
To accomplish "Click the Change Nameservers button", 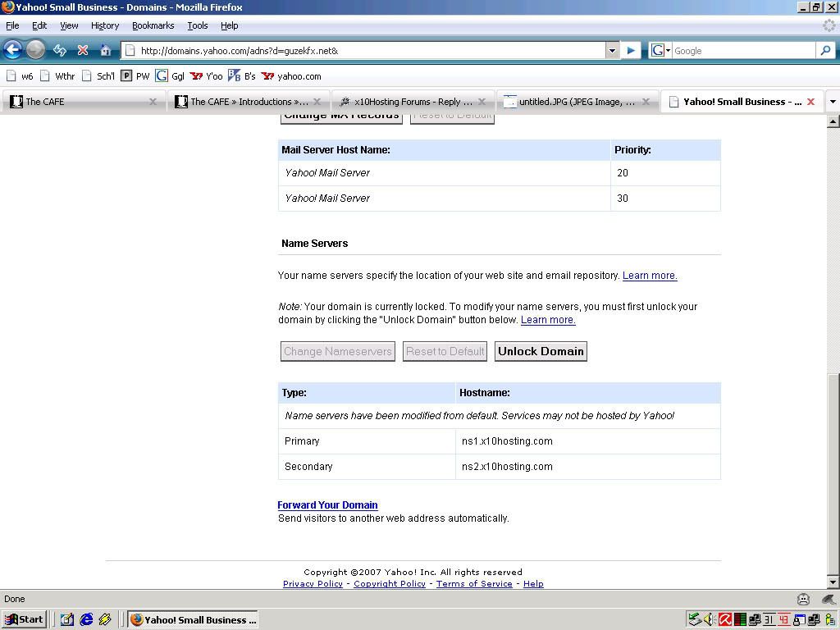I will [x=337, y=351].
